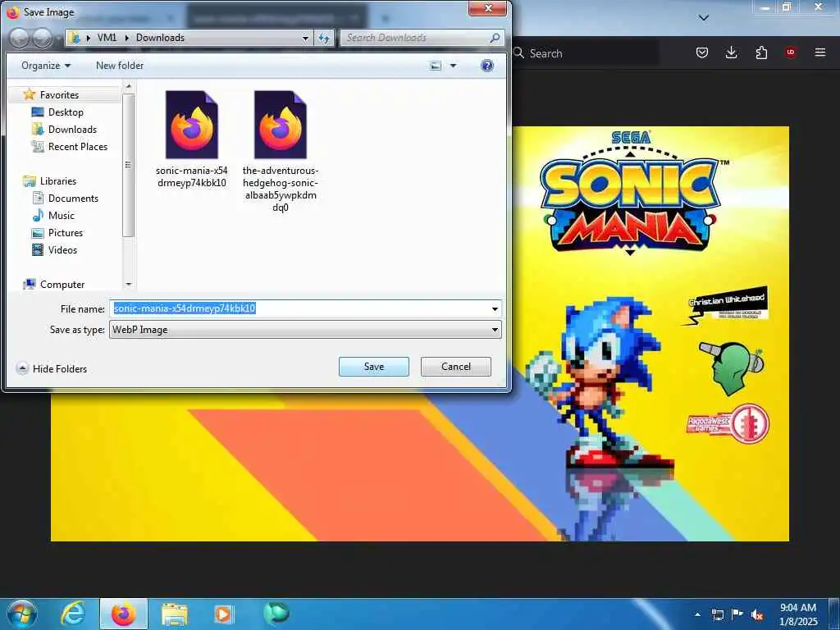The height and width of the screenshot is (630, 840).
Task: Select the-adventurous-hedgehog-sonic file thumbnail
Action: click(x=281, y=125)
